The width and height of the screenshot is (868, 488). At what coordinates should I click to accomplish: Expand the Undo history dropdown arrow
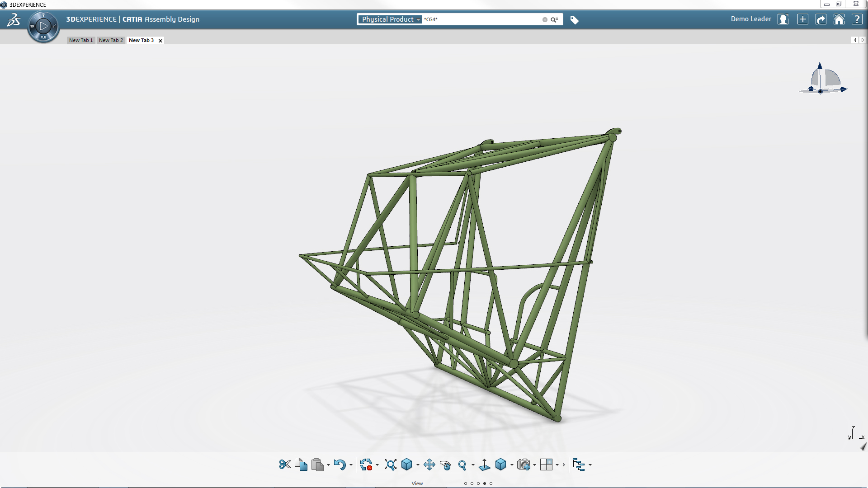click(351, 465)
